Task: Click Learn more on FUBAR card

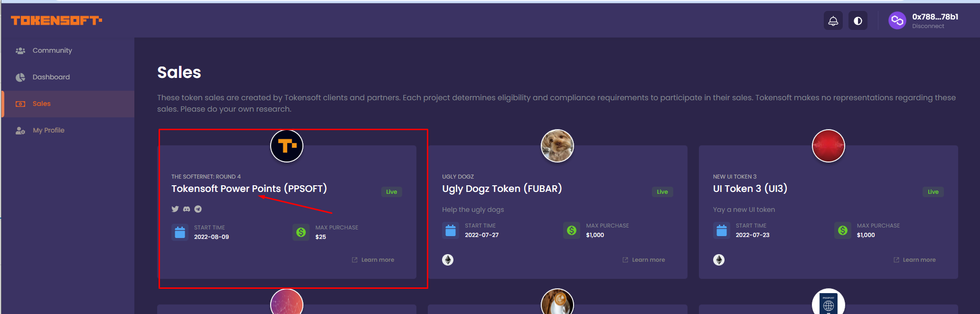Action: (644, 260)
